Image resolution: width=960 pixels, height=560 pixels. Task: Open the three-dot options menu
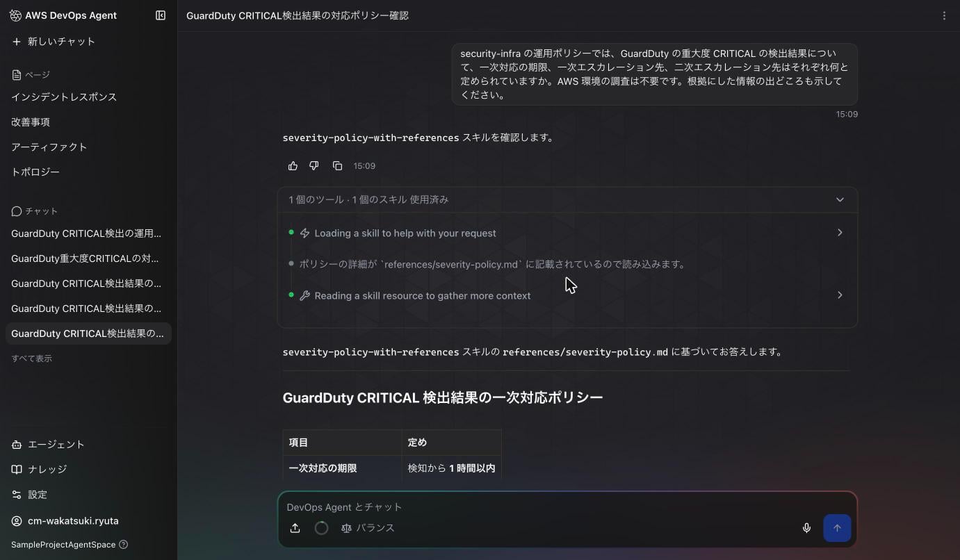pos(944,15)
